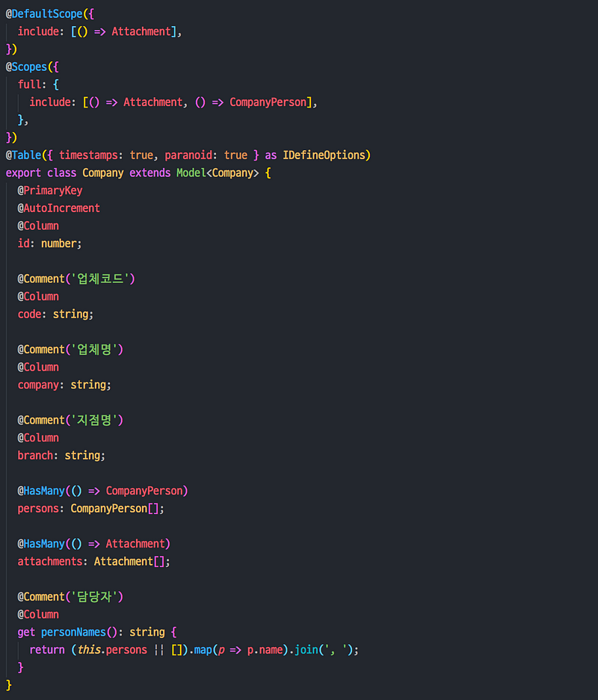Screen dimensions: 598x700
Task: Click the 'code: string;' property line
Action: click(55, 315)
